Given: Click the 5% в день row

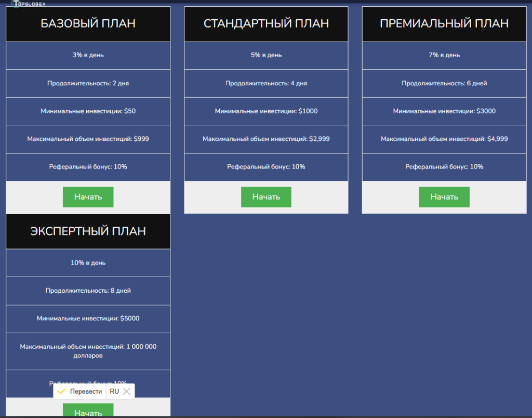Looking at the screenshot, I should (266, 55).
